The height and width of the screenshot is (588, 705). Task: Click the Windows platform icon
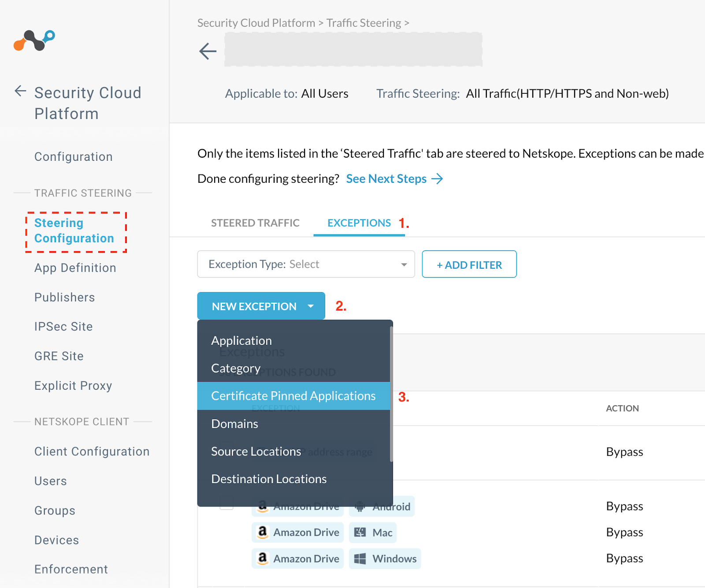[x=360, y=558]
